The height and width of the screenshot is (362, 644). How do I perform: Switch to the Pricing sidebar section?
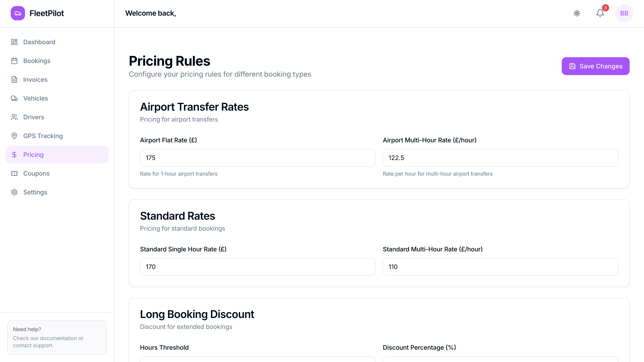tap(34, 154)
